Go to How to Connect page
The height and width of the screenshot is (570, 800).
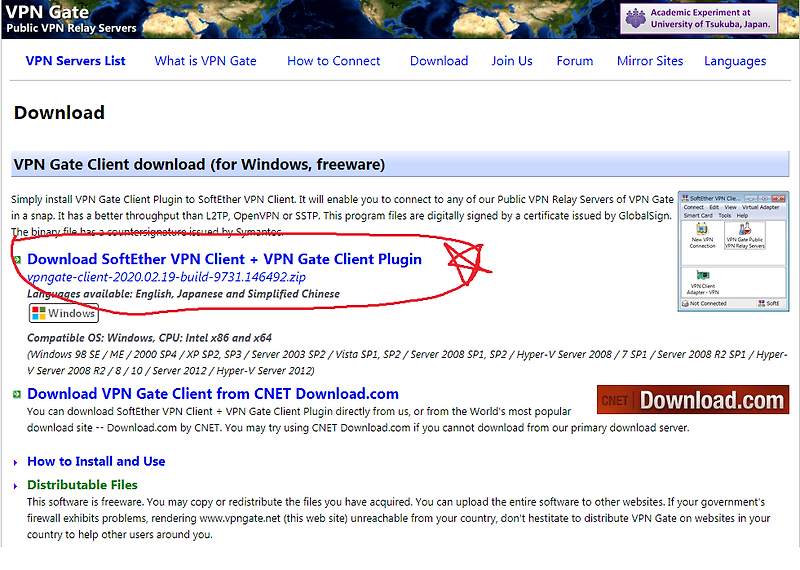[x=334, y=61]
